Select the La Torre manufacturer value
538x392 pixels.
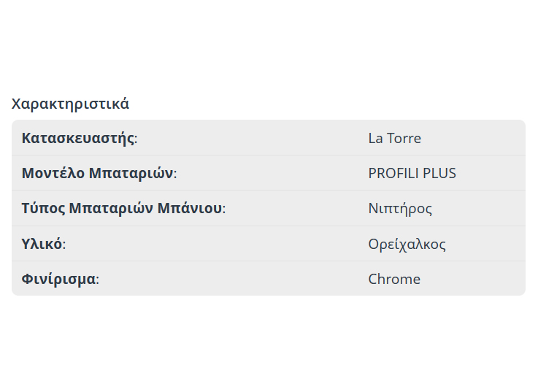point(394,138)
